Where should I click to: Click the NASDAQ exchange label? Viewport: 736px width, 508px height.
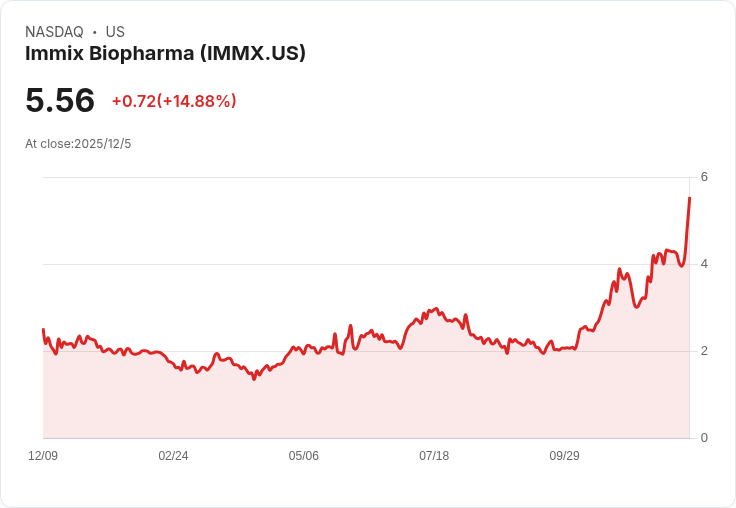(54, 32)
